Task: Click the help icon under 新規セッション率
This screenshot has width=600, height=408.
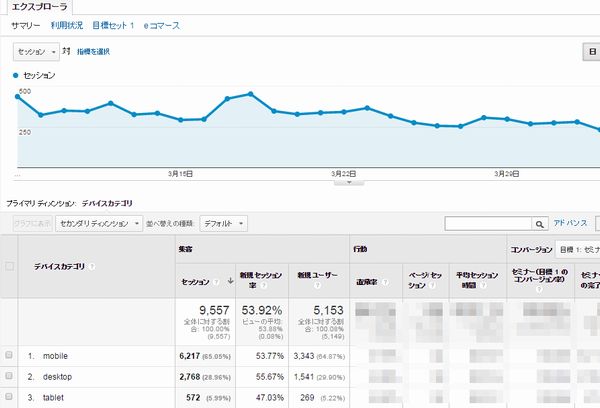Action: pos(264,286)
